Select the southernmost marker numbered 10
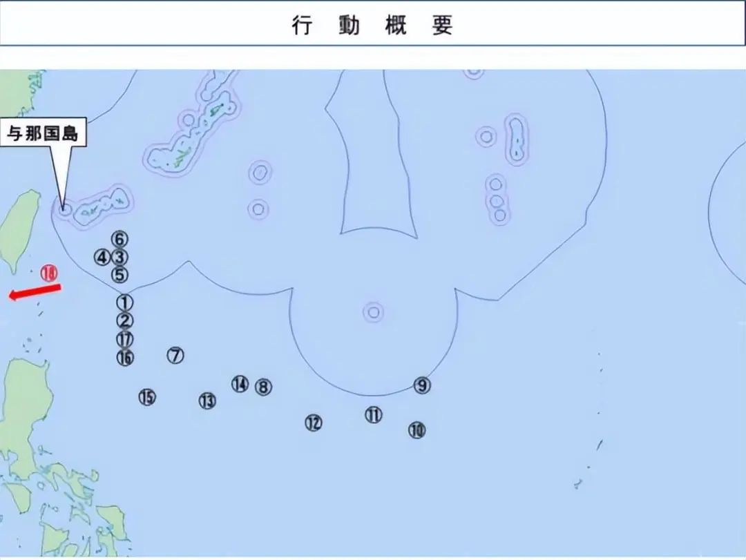The width and height of the screenshot is (746, 560). coord(417,429)
